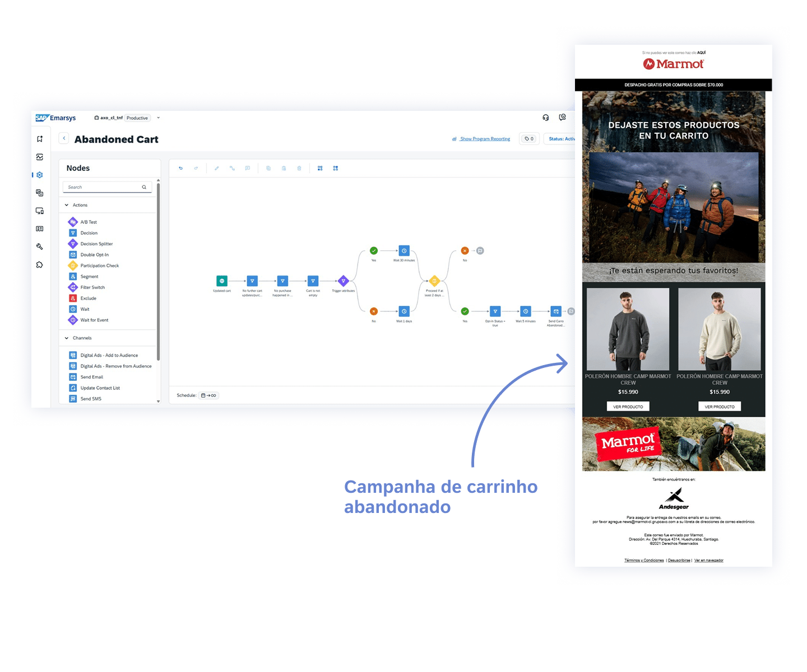Click the back arrow beside Abandoned Cart
The height and width of the screenshot is (672, 807).
[64, 138]
